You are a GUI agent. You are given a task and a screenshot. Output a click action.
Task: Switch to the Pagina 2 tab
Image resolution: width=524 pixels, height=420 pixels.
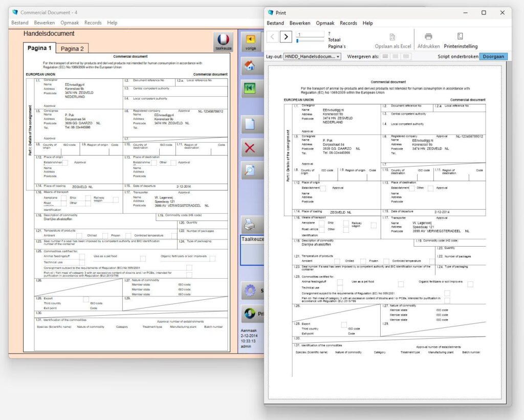(x=72, y=49)
